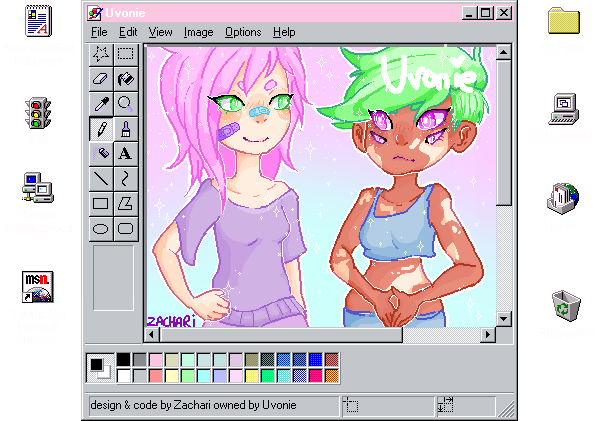Click the selection size icon in status bar
Screen dimensions: 604x421
coord(445,405)
